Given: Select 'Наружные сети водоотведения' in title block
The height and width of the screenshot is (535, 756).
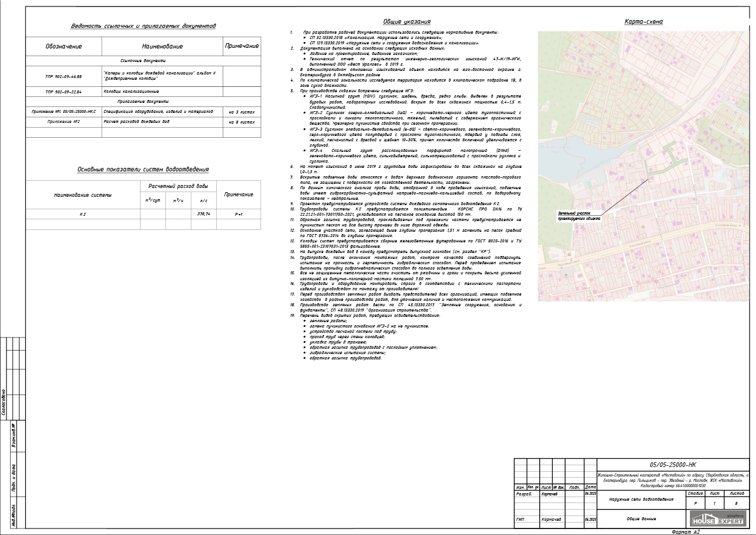Looking at the screenshot, I should (x=641, y=500).
